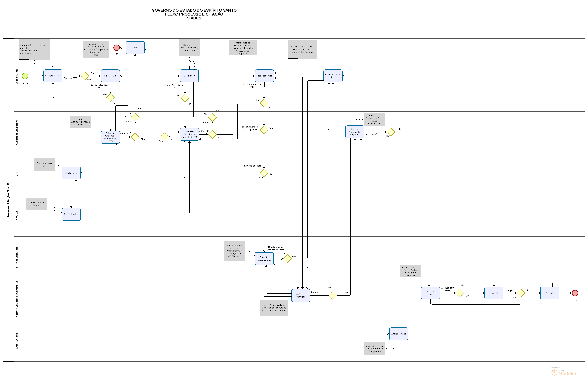
Task: Click the Aprovado? decision diamond
Action: coord(391,132)
